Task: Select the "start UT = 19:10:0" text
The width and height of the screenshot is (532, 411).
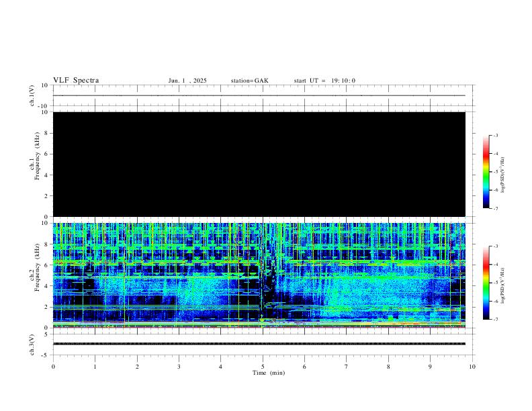Action: [324, 81]
